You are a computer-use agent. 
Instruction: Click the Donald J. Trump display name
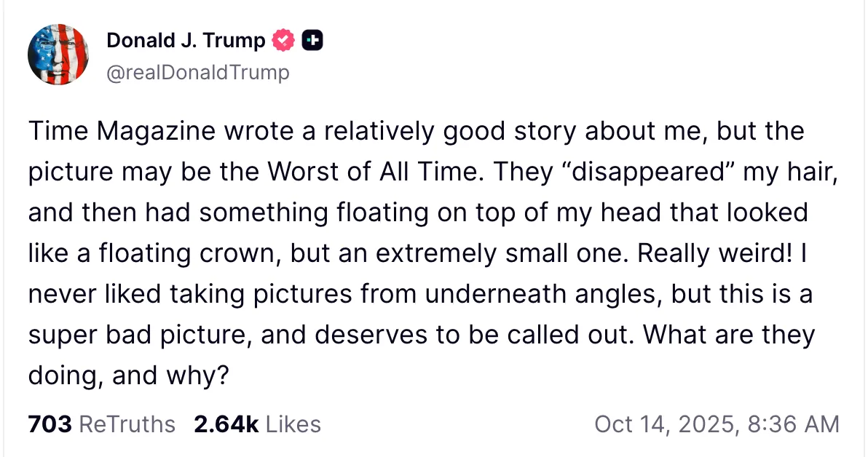185,41
